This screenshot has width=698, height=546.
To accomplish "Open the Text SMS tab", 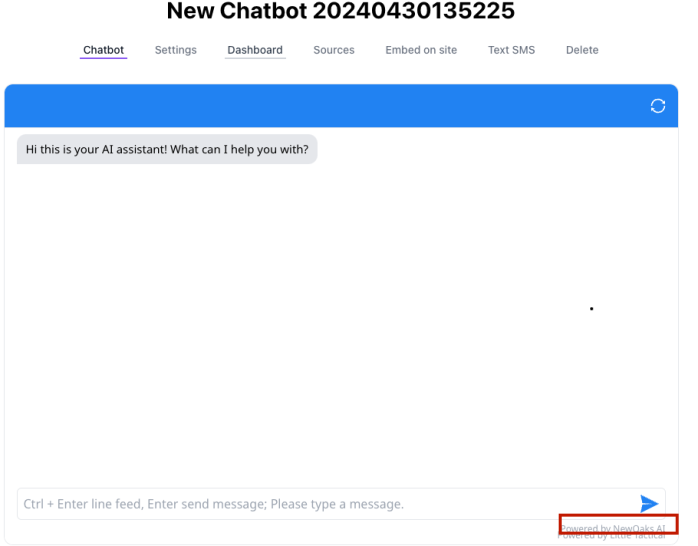I will (511, 50).
